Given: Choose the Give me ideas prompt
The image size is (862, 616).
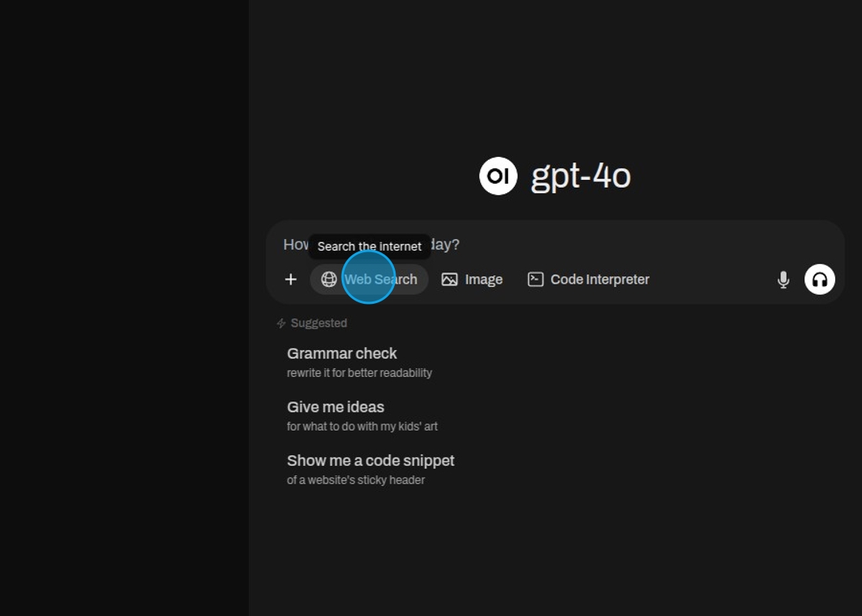Looking at the screenshot, I should (x=336, y=408).
